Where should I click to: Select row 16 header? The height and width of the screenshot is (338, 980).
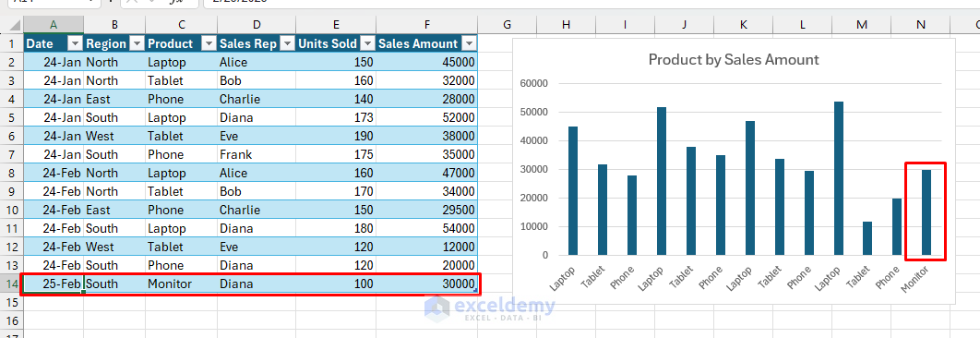[11, 320]
